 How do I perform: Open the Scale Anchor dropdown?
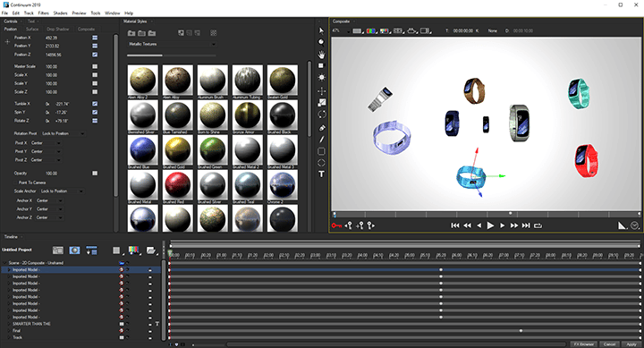62,191
